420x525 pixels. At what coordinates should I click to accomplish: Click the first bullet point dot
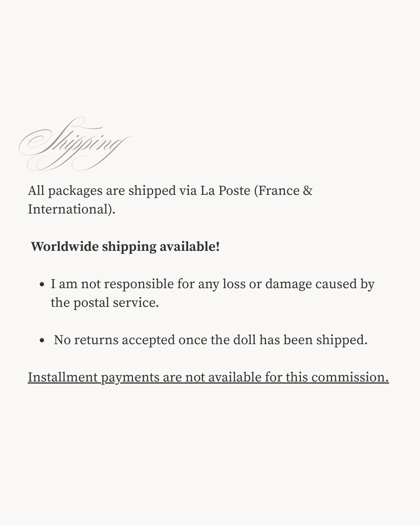(x=42, y=284)
